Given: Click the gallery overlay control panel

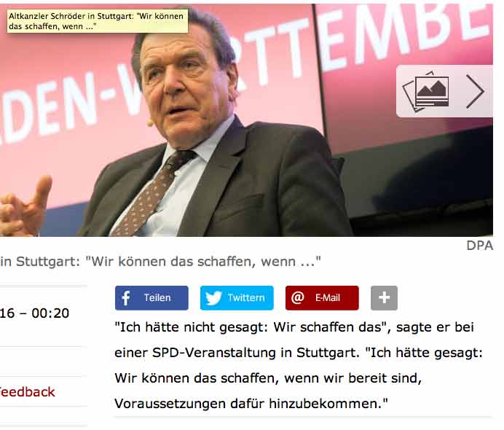Looking at the screenshot, I should pos(444,91).
